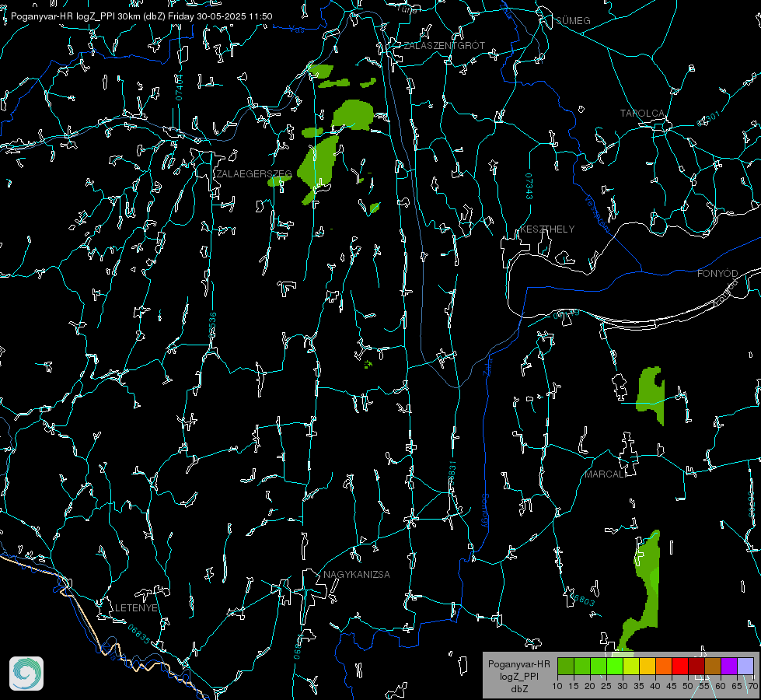Viewport: 761px width, 700px height.
Task: Click the SÜMEG town label
Action: pyautogui.click(x=573, y=20)
